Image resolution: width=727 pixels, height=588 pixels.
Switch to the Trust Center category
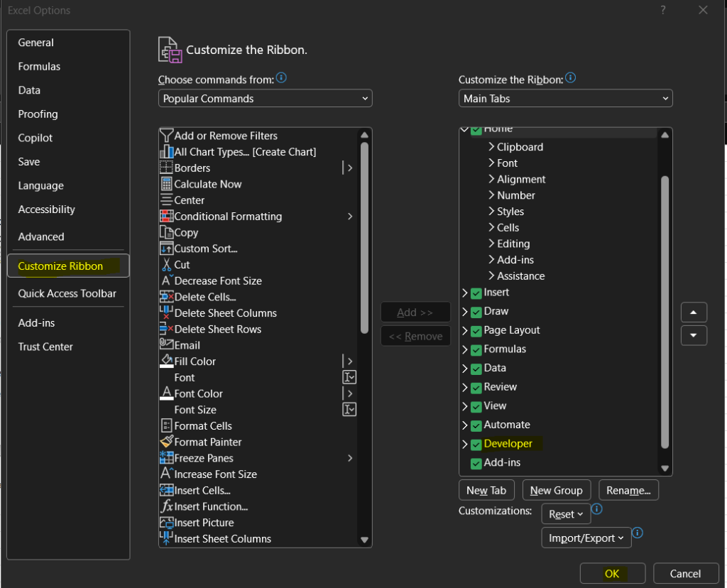pyautogui.click(x=45, y=347)
